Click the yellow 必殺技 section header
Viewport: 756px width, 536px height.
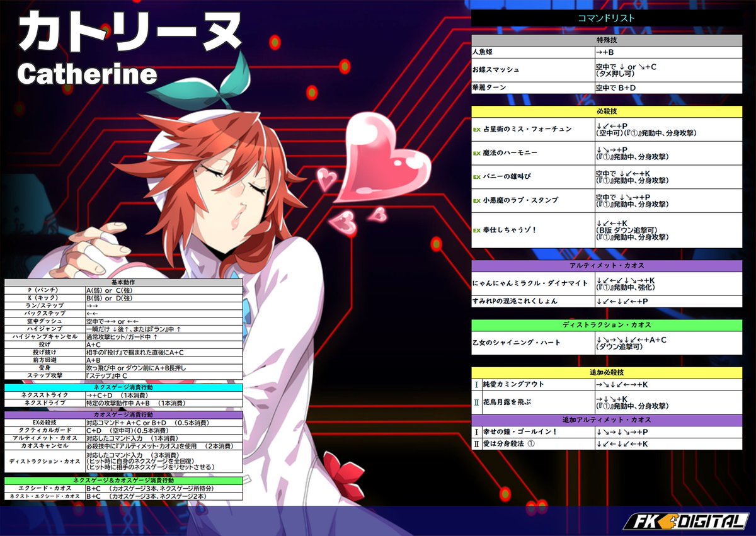[x=607, y=111]
